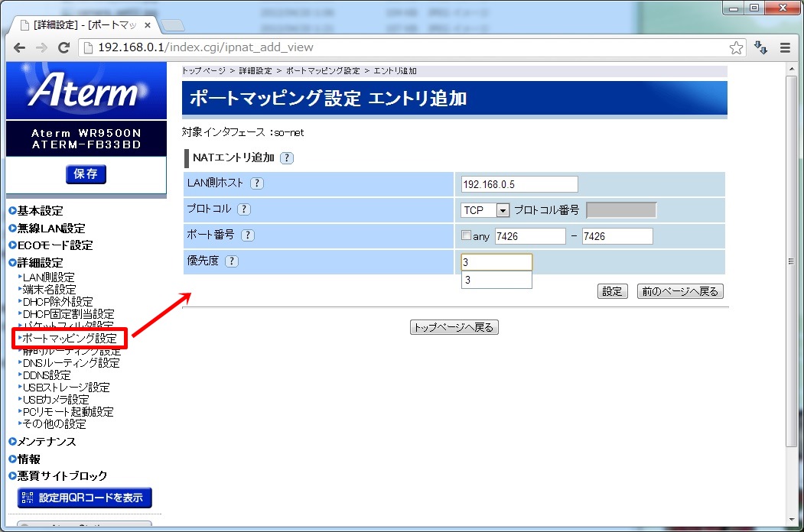Reload the page with refresh icon
804x532 pixels.
[63, 47]
